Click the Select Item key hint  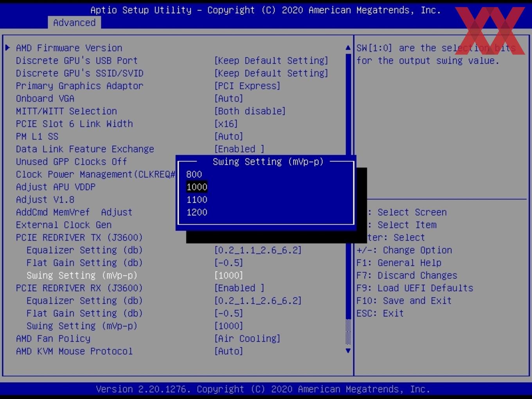click(x=402, y=225)
